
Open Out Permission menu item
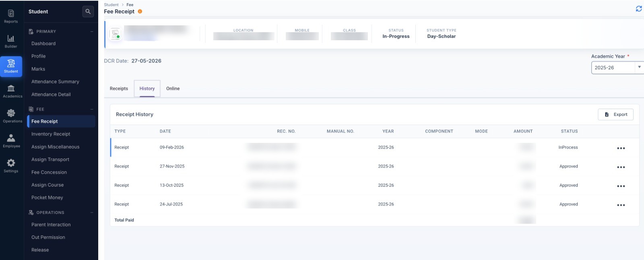48,237
